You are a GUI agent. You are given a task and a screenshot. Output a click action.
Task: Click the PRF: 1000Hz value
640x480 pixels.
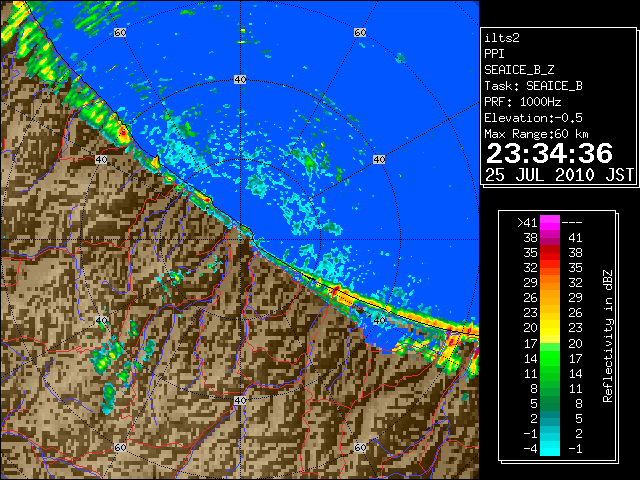522,102
